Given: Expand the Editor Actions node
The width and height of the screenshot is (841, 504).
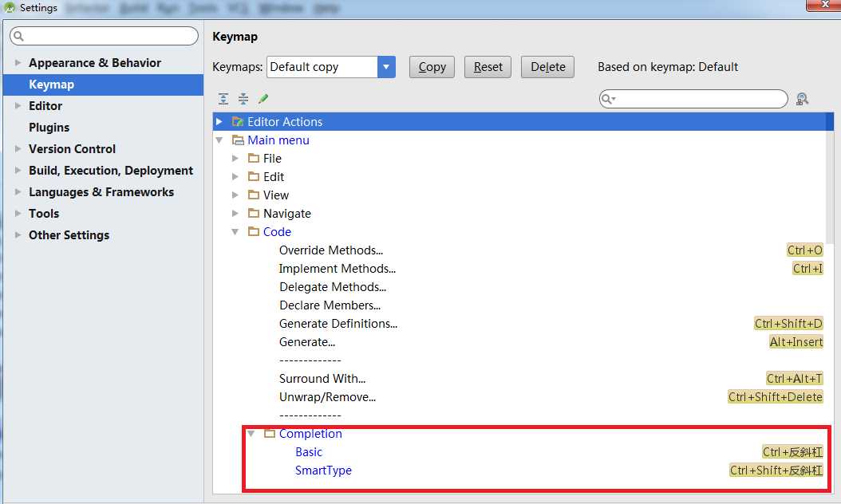Looking at the screenshot, I should tap(219, 122).
